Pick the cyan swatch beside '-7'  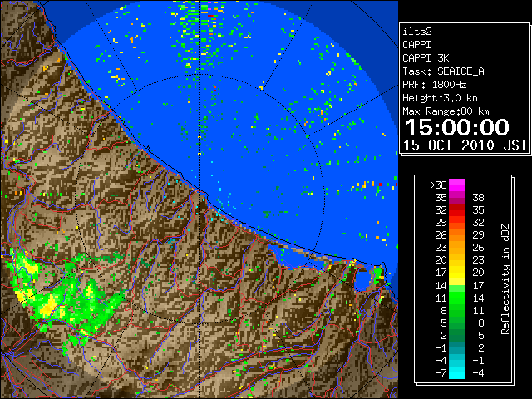457,373
